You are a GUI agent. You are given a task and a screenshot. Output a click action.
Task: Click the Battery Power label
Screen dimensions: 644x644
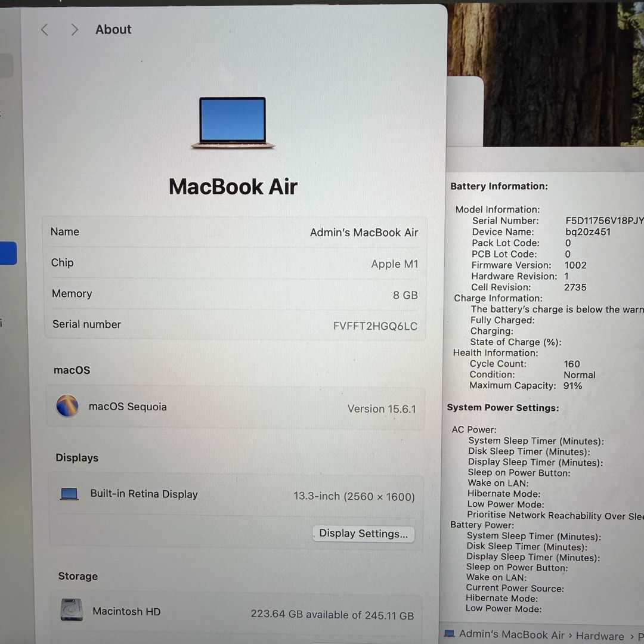tap(482, 525)
